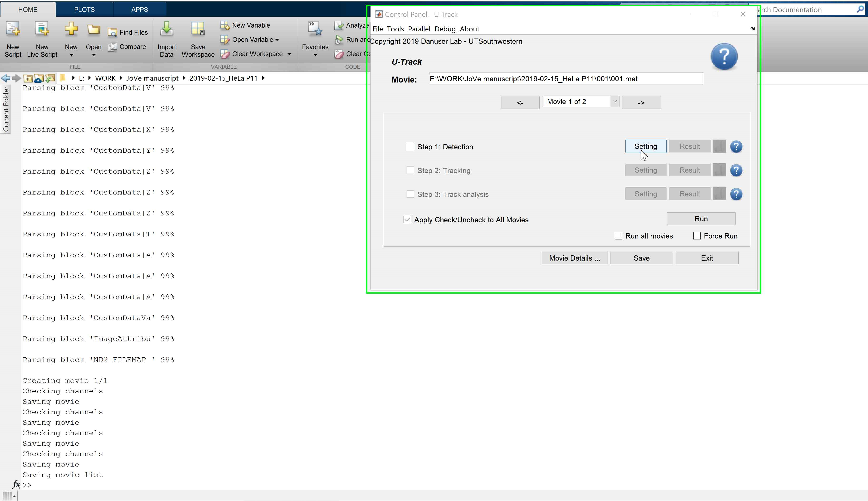The image size is (868, 501).
Task: Click the Favorites star icon
Action: click(315, 29)
